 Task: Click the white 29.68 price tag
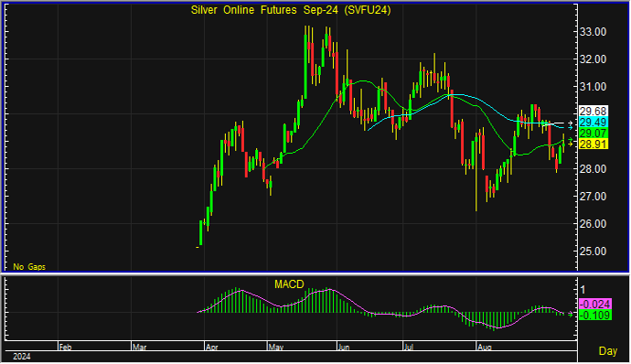(x=593, y=112)
